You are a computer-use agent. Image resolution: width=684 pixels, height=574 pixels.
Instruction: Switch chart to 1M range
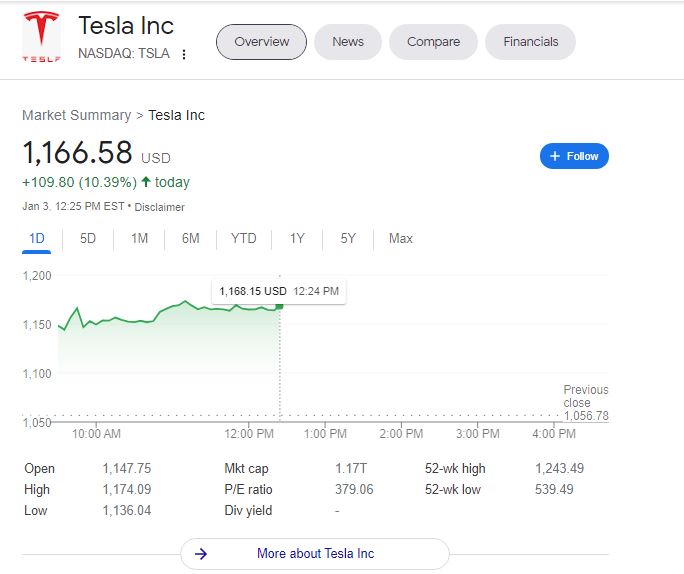139,238
